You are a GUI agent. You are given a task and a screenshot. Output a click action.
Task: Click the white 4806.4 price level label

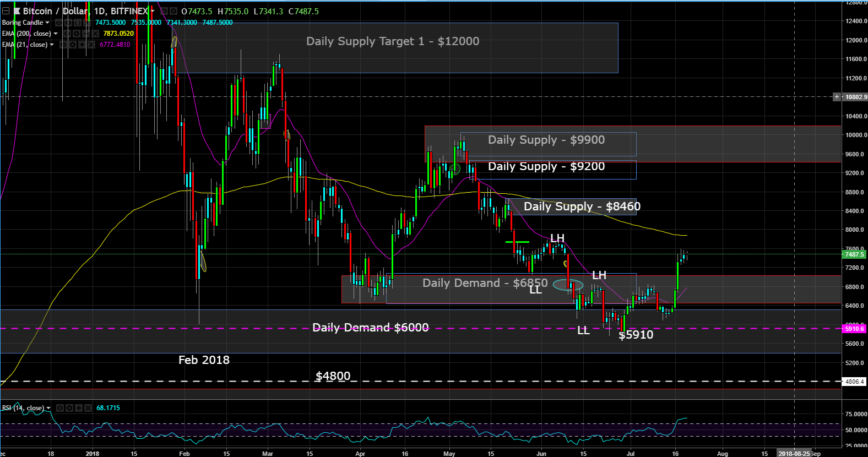coord(855,382)
